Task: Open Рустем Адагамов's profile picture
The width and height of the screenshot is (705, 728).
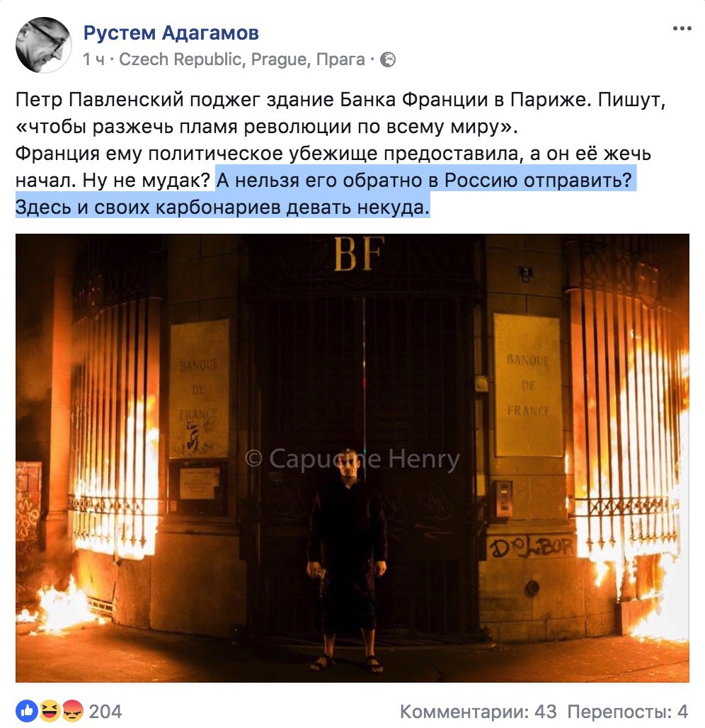Action: (44, 45)
